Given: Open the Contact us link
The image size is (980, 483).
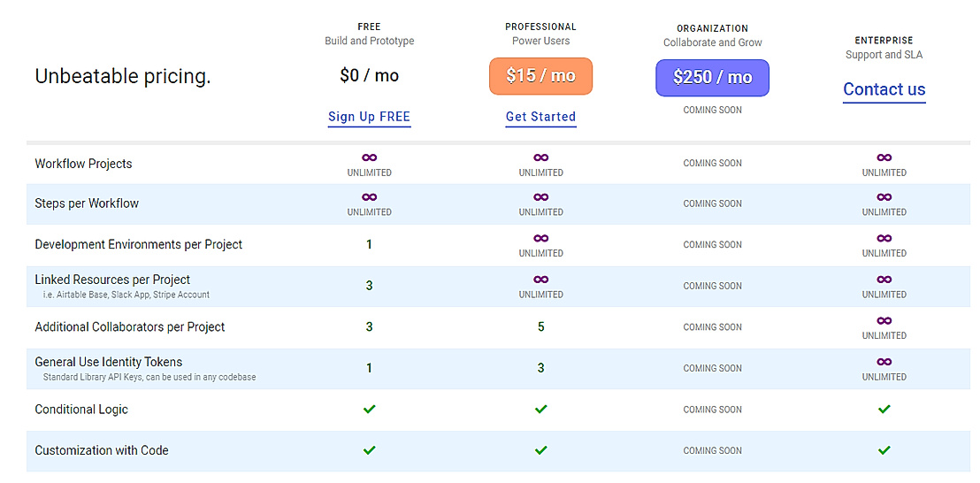Looking at the screenshot, I should tap(884, 89).
